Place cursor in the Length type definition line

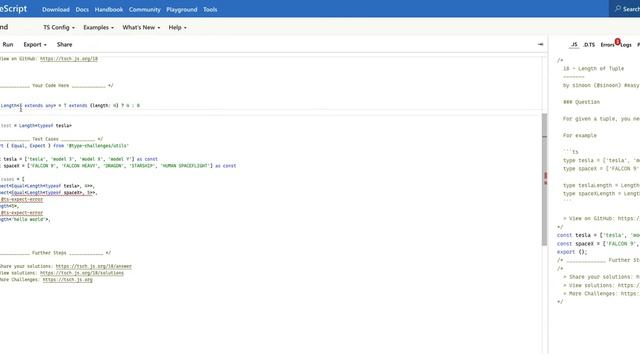70,105
